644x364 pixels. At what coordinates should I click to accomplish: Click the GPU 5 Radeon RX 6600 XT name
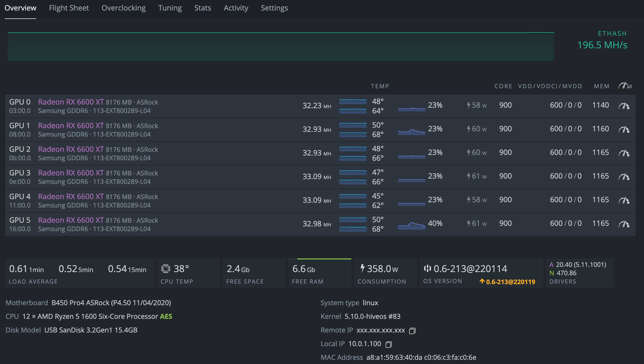pyautogui.click(x=71, y=220)
